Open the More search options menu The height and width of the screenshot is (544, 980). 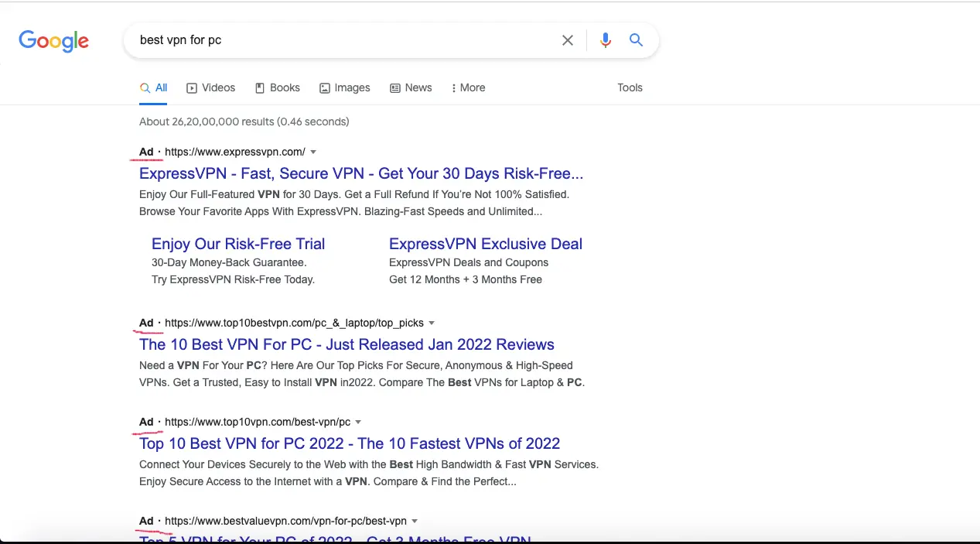click(x=468, y=87)
